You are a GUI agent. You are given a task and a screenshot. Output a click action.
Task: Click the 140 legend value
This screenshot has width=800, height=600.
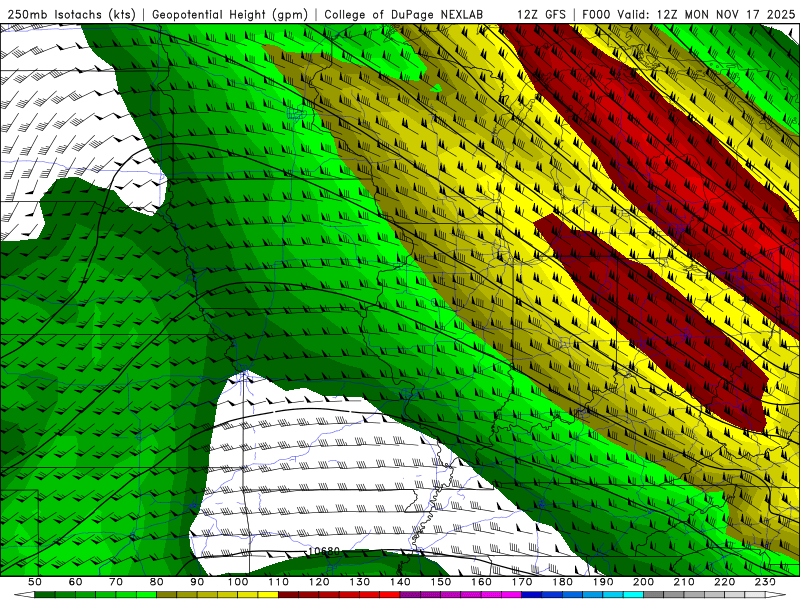pyautogui.click(x=401, y=582)
